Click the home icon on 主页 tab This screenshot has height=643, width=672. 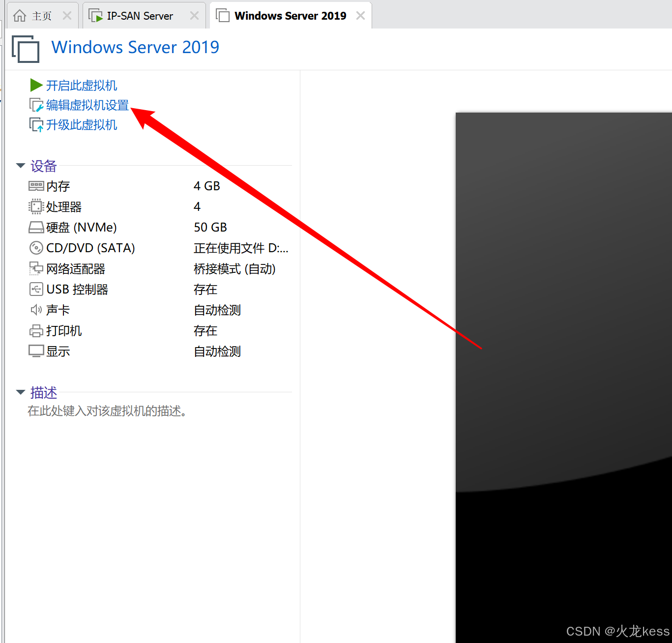pyautogui.click(x=20, y=16)
